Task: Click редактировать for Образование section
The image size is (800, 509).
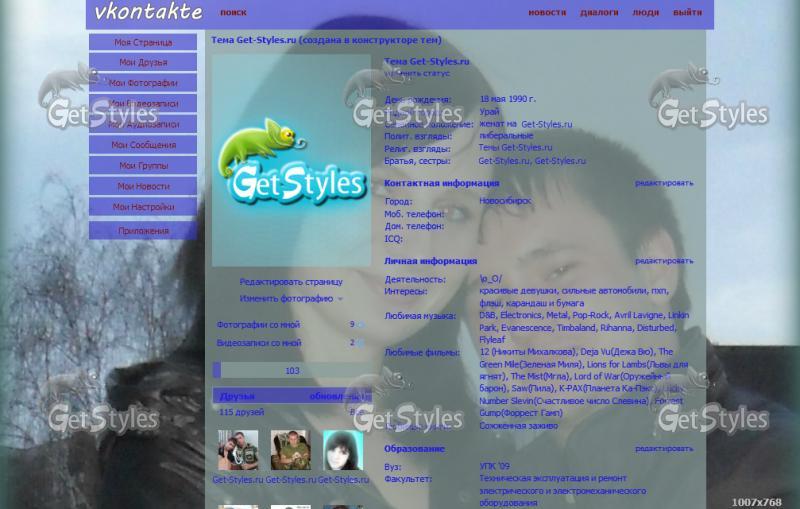Action: click(664, 448)
